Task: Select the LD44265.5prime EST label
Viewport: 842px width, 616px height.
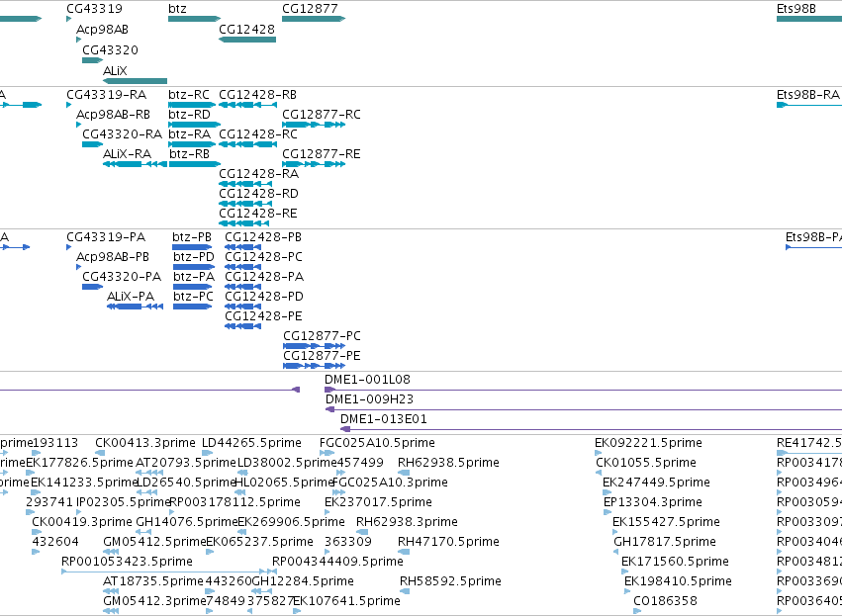Action: click(x=252, y=443)
